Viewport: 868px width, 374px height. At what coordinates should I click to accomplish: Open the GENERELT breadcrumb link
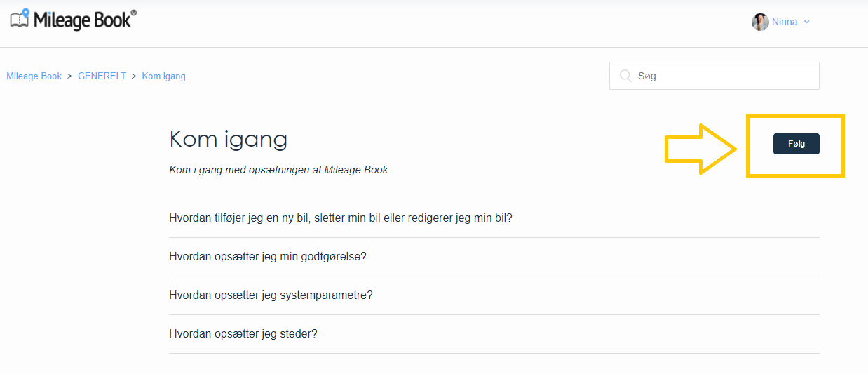pyautogui.click(x=102, y=76)
